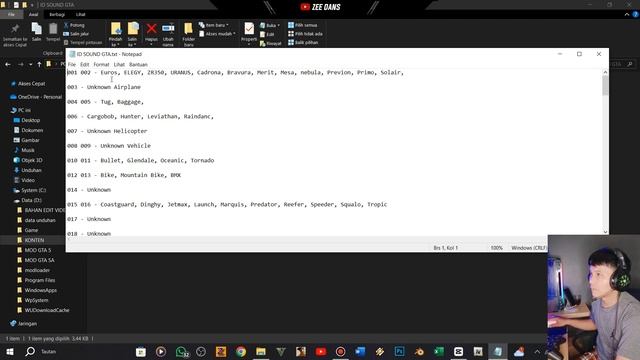Open Blender from taskbar
This screenshot has width=640, height=360.
[419, 351]
